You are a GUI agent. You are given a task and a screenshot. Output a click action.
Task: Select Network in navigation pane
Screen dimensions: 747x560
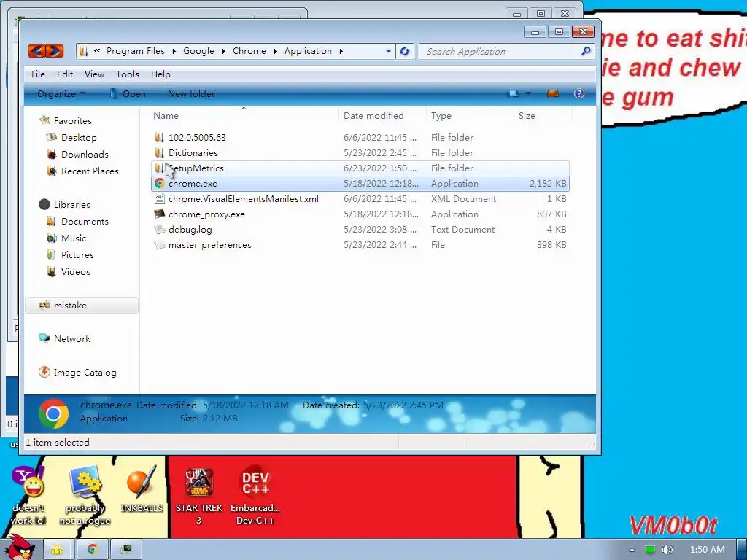tap(72, 338)
